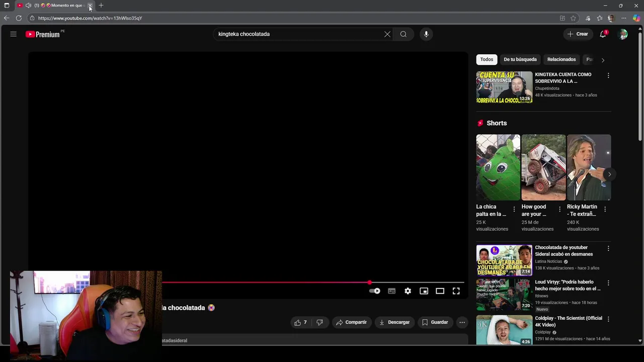Open La chica palta short thumbnail
This screenshot has width=644, height=362.
pos(498,167)
